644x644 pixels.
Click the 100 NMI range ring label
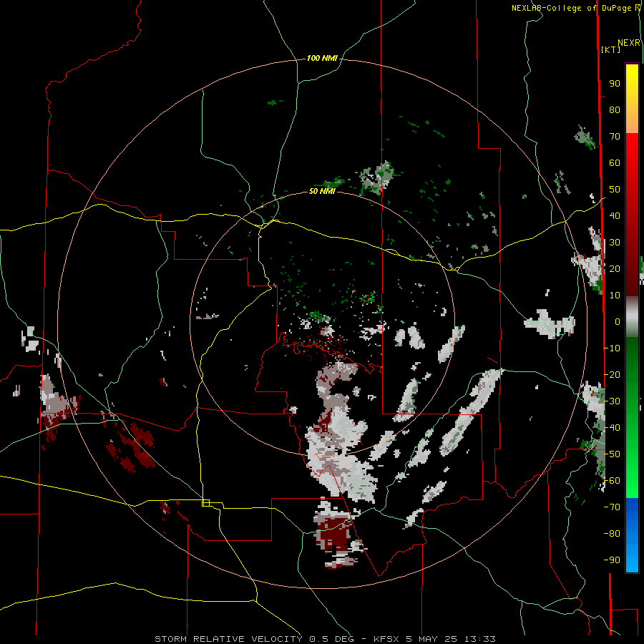(322, 59)
